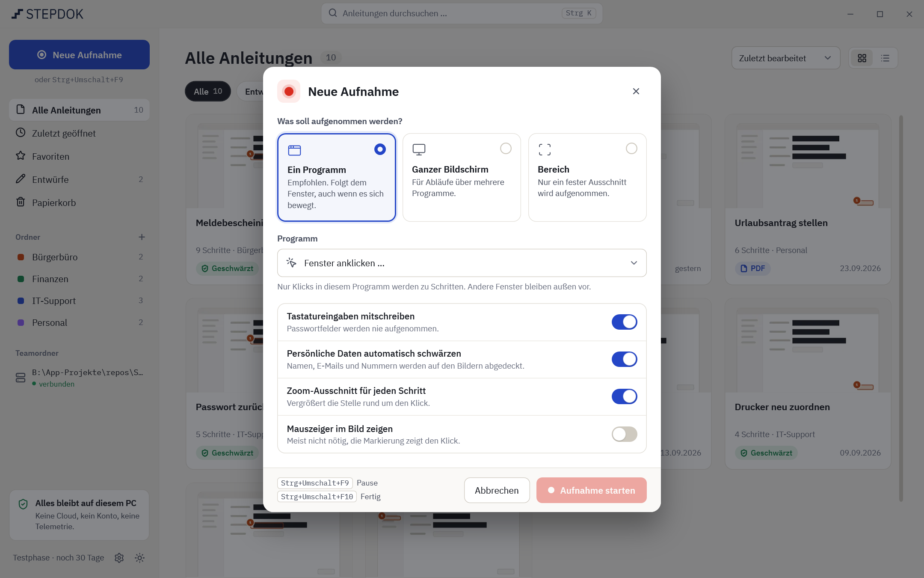Viewport: 924px width, 578px height.
Task: Click the Urlaubsantrag stellen title
Action: (781, 223)
